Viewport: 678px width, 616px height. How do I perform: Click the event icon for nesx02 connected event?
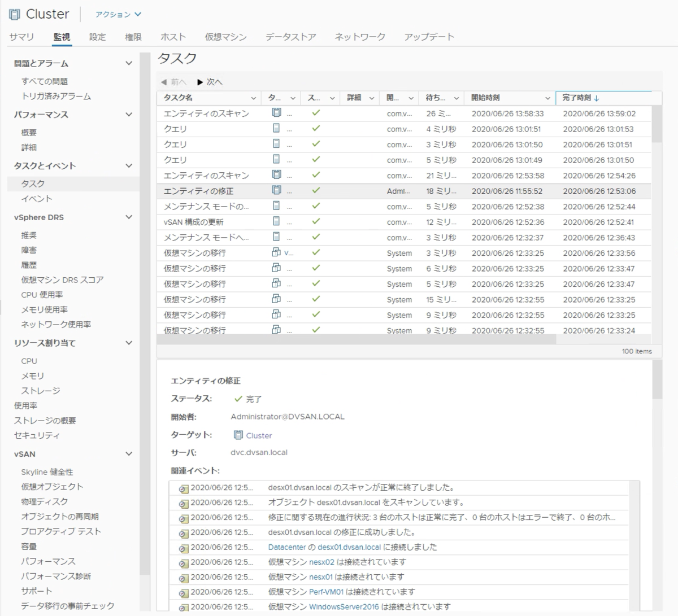point(184,563)
